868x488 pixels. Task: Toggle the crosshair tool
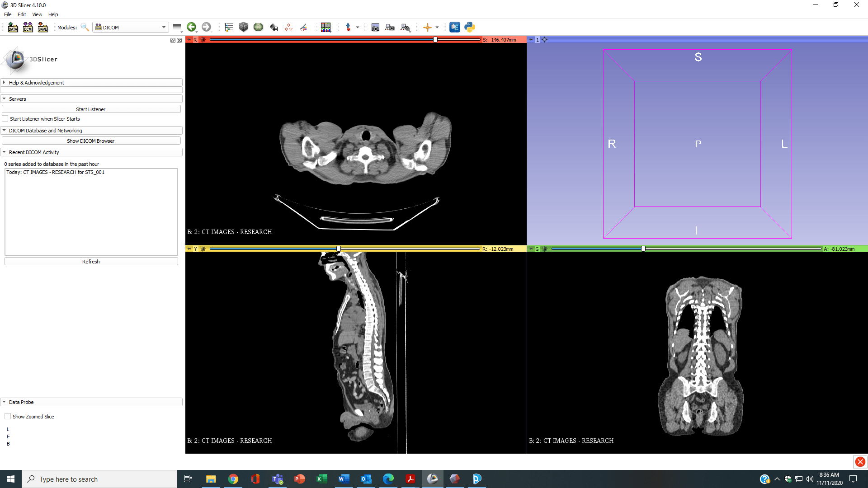pos(427,27)
